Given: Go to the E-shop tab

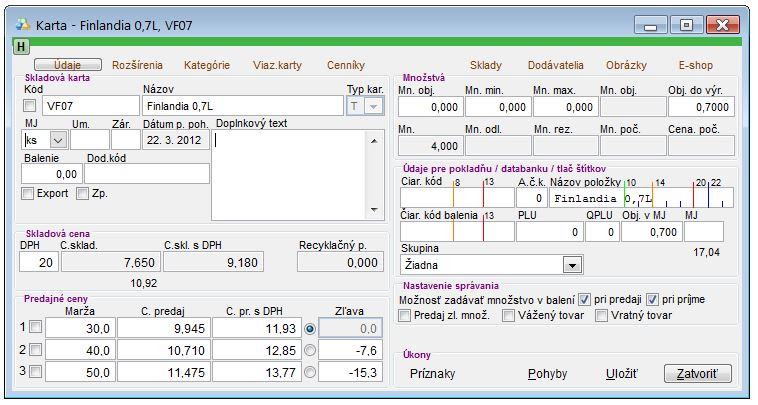Looking at the screenshot, I should pos(696,65).
